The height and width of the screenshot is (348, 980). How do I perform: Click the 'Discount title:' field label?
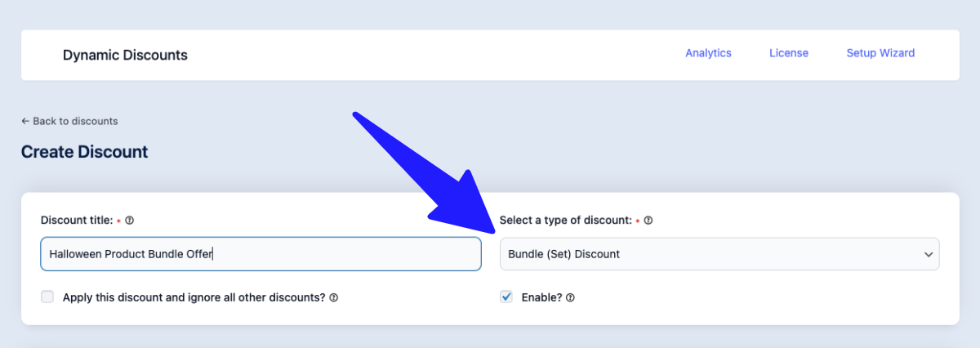[x=77, y=221]
